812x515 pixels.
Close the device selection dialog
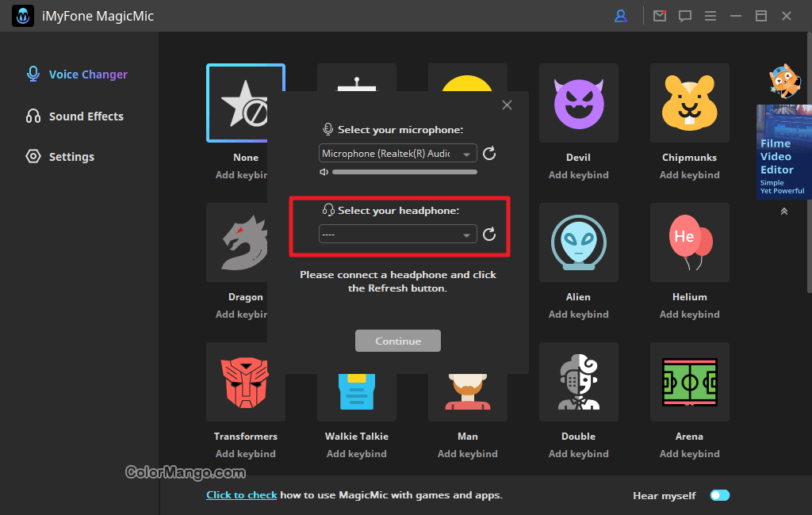507,105
